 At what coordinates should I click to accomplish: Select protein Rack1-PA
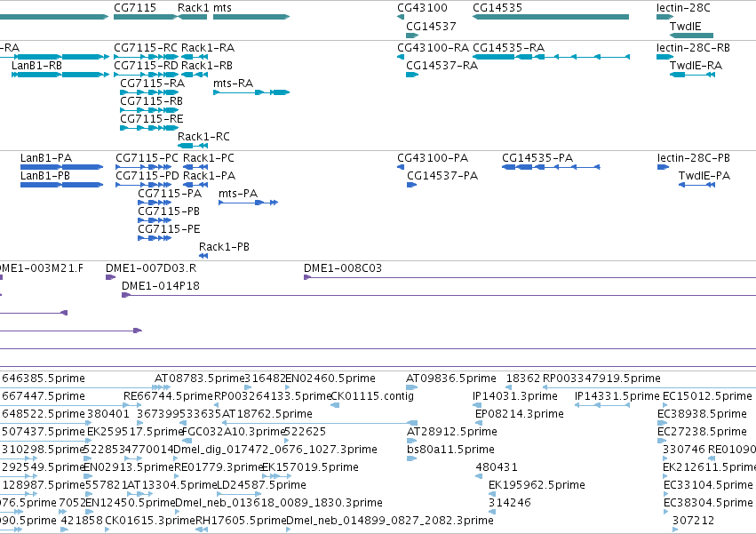click(x=210, y=176)
